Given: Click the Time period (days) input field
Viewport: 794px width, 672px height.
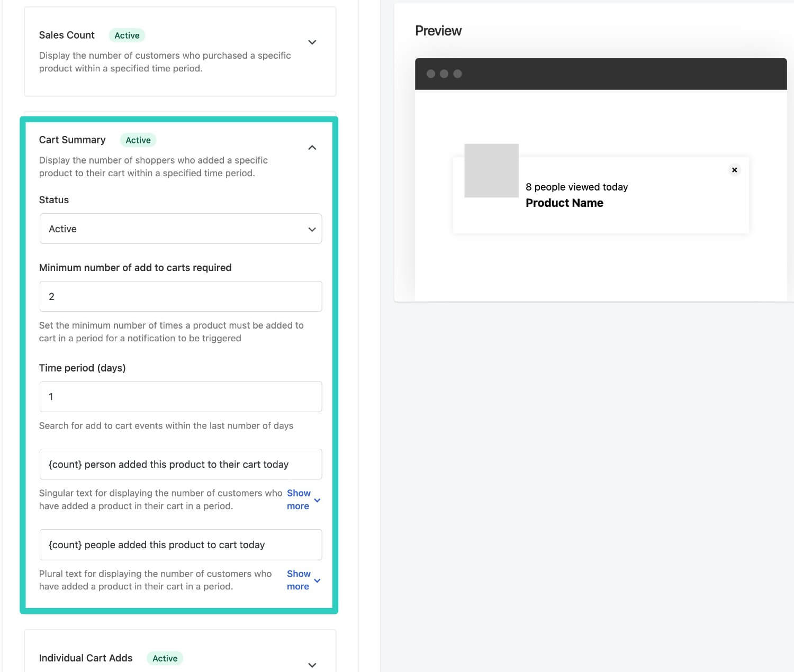Looking at the screenshot, I should [181, 397].
